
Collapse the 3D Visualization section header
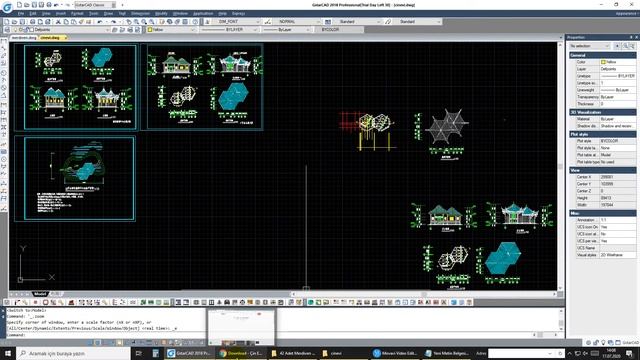click(602, 112)
